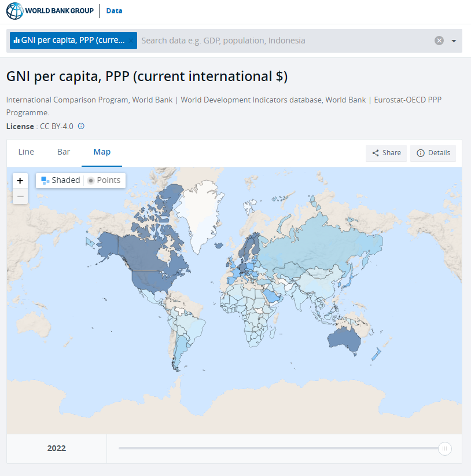Click the Share button
471x476 pixels.
click(x=386, y=153)
